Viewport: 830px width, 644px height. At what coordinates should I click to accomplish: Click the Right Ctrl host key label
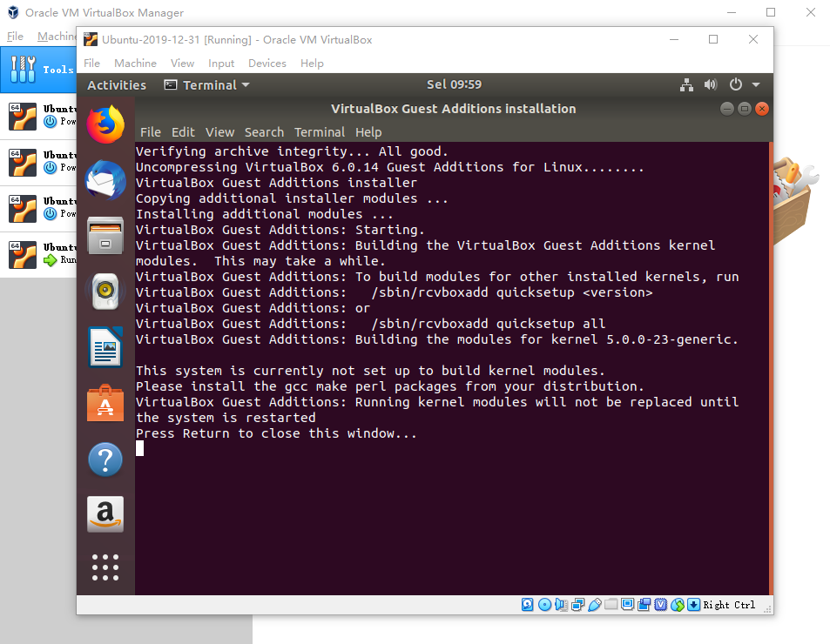[x=729, y=605]
